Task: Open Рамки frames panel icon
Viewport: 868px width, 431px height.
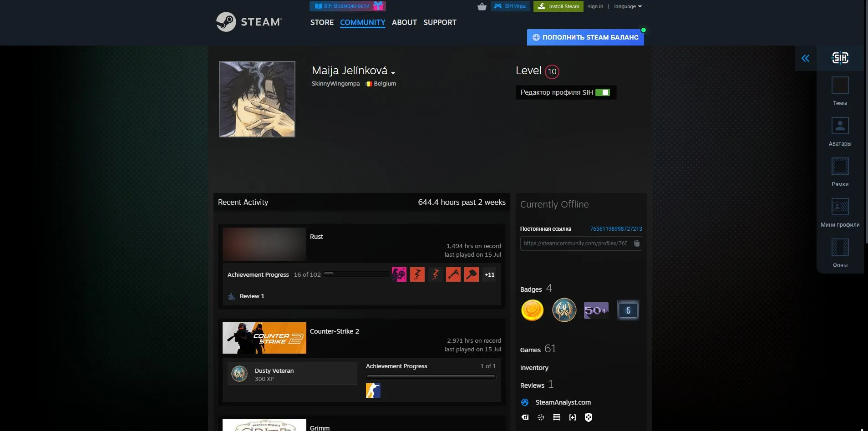Action: [840, 166]
